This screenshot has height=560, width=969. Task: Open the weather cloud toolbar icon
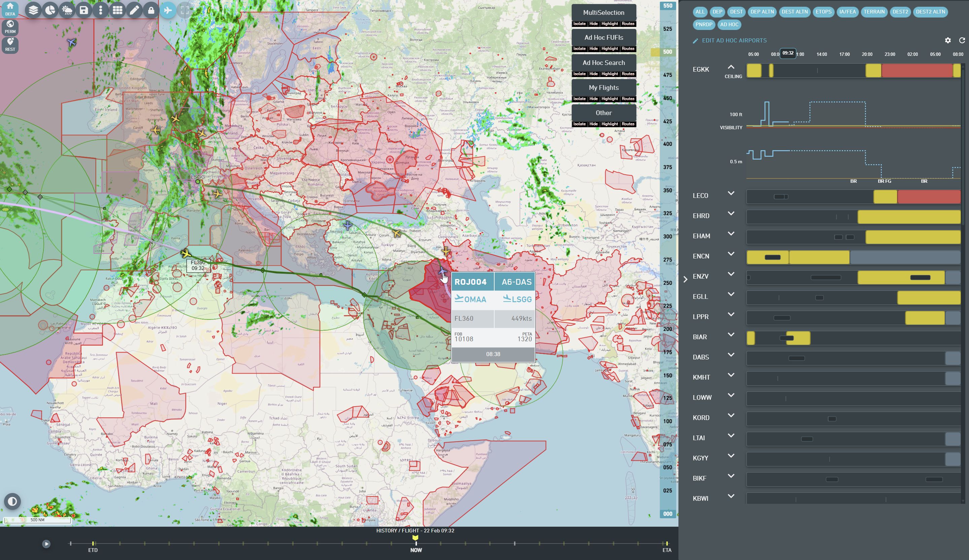67,10
